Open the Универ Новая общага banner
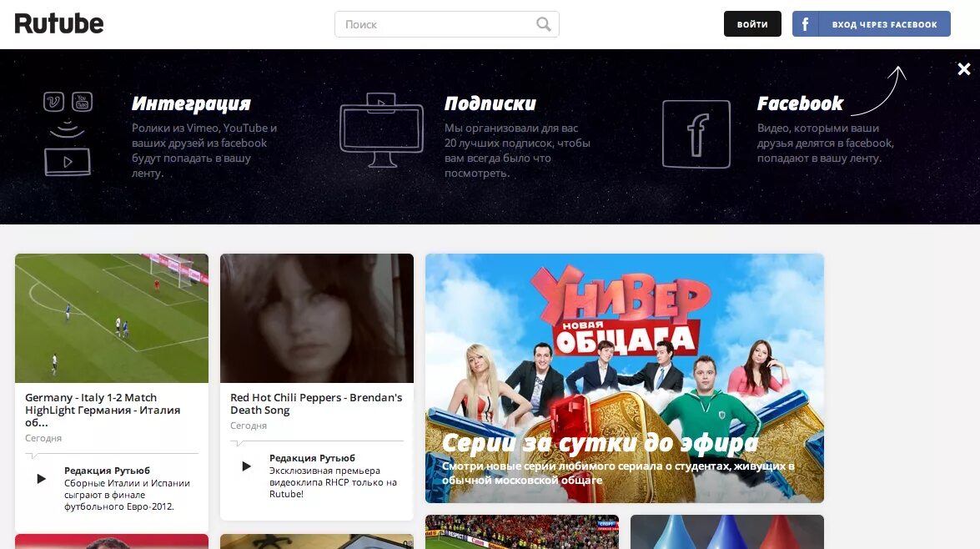 point(625,378)
